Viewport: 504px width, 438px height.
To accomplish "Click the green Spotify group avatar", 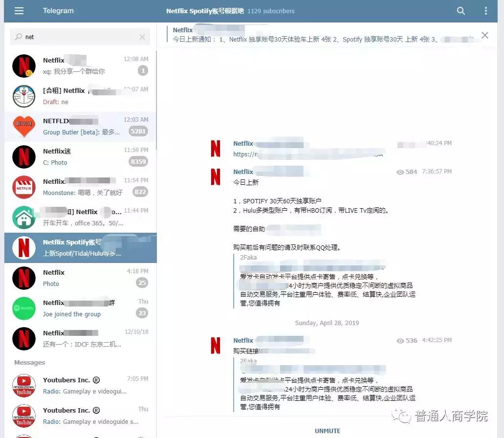I will point(24,308).
